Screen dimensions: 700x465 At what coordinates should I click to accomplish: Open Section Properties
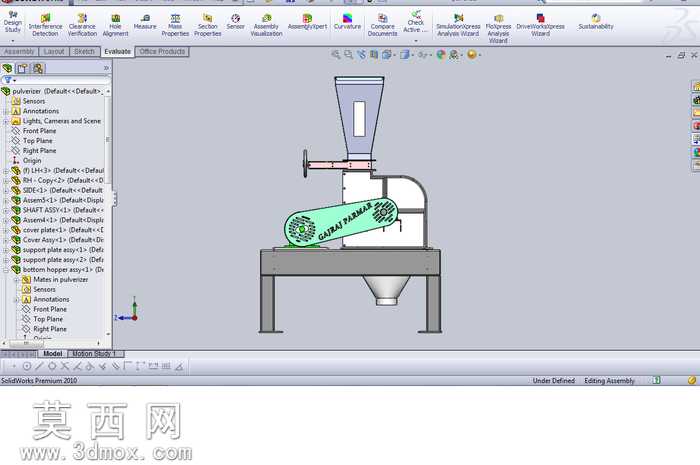pos(208,25)
